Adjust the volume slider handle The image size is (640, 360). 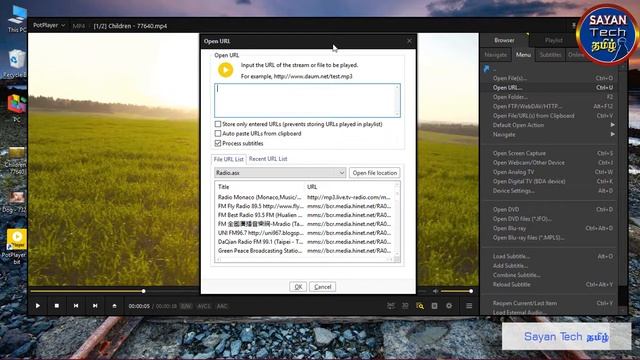pos(471,291)
